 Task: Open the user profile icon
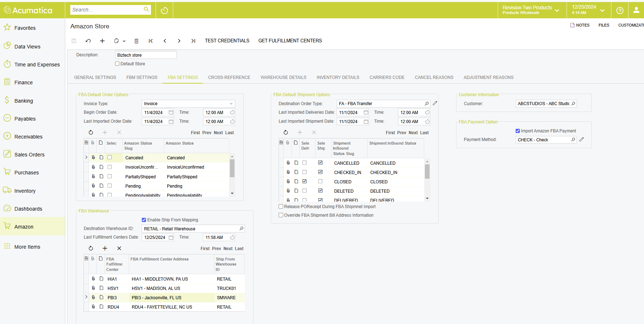pyautogui.click(x=636, y=10)
